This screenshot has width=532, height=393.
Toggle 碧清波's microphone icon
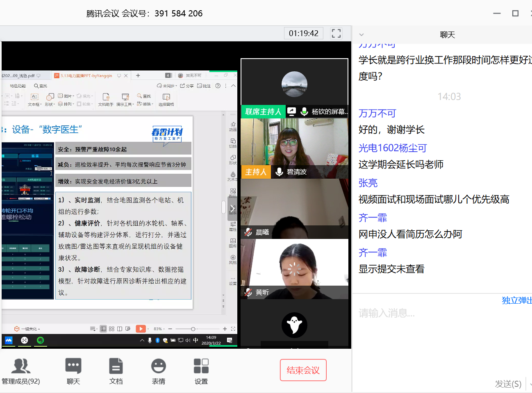click(280, 172)
